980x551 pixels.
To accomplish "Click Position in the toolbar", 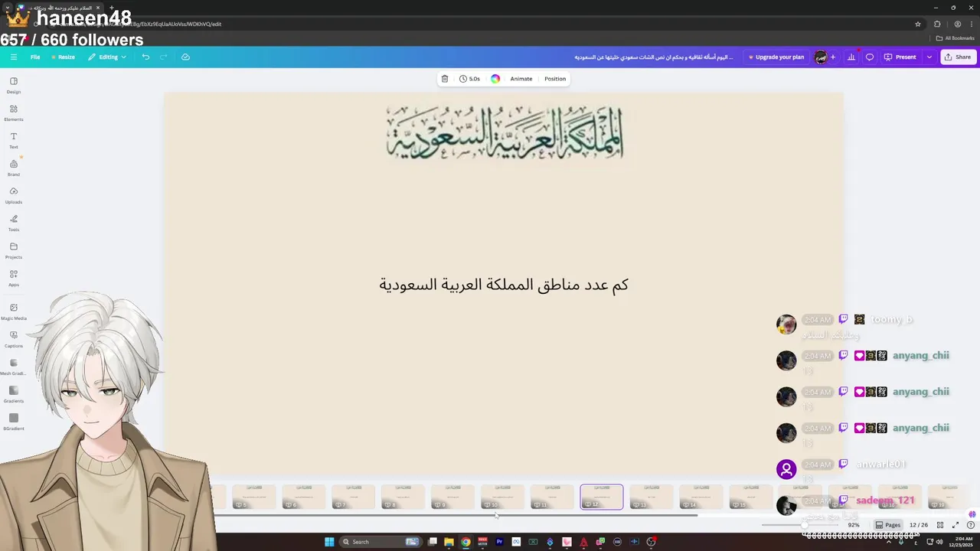I will (x=555, y=79).
